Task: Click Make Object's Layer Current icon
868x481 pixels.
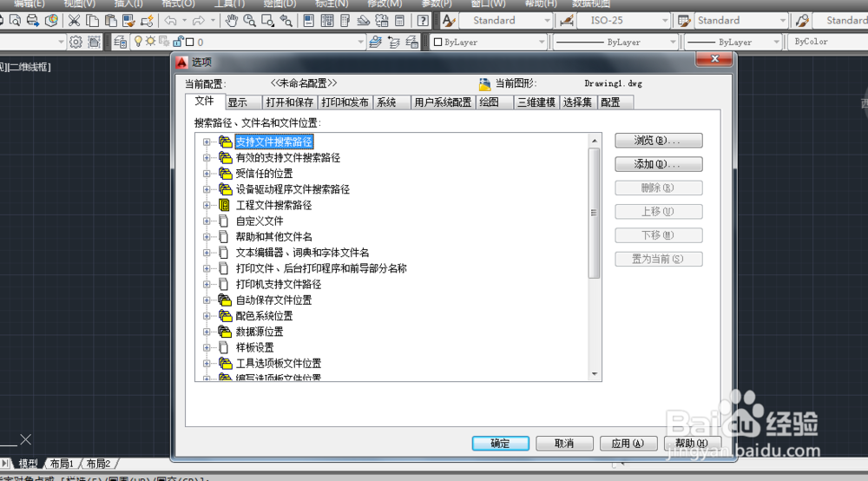Action: click(x=375, y=42)
